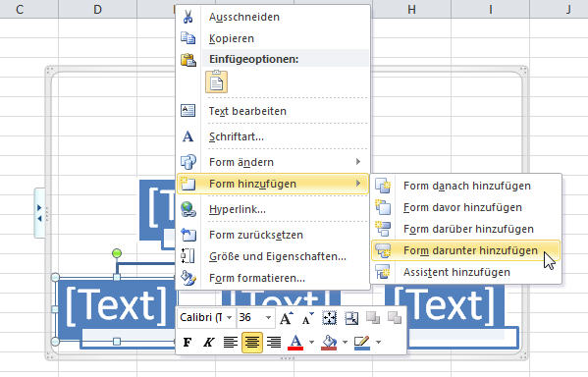Toggle italic with the K button
The height and width of the screenshot is (377, 588).
coord(208,342)
